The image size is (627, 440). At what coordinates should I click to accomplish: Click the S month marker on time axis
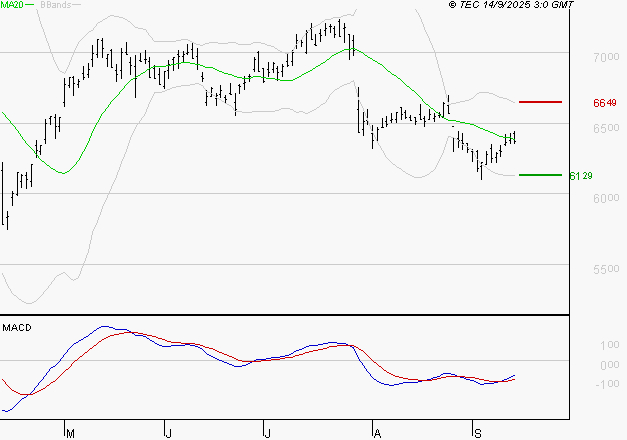point(476,432)
